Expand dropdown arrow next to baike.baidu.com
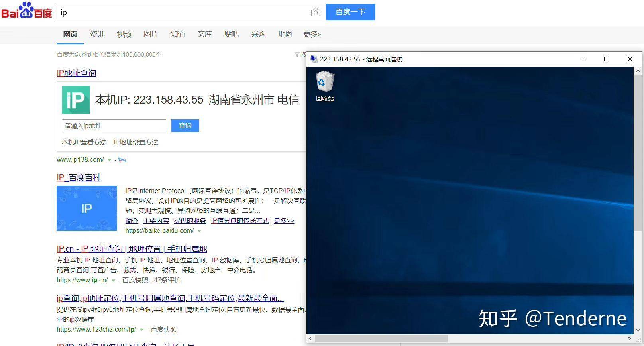644x346 pixels. coord(199,231)
